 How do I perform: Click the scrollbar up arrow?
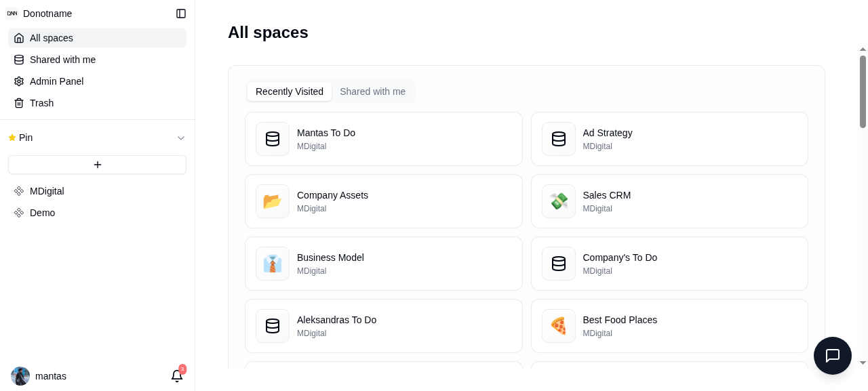click(863, 49)
